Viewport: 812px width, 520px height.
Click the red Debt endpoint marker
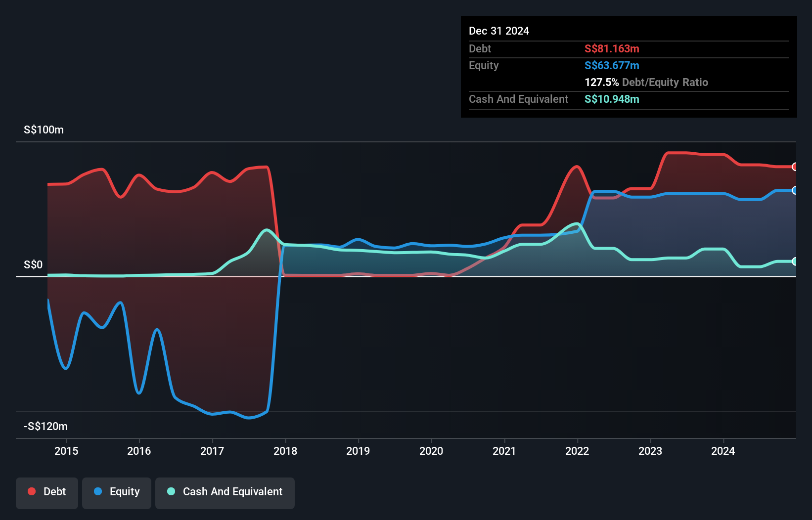point(795,167)
